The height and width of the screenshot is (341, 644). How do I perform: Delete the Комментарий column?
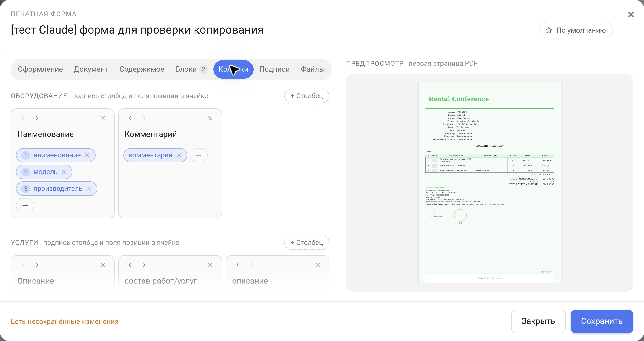[210, 118]
